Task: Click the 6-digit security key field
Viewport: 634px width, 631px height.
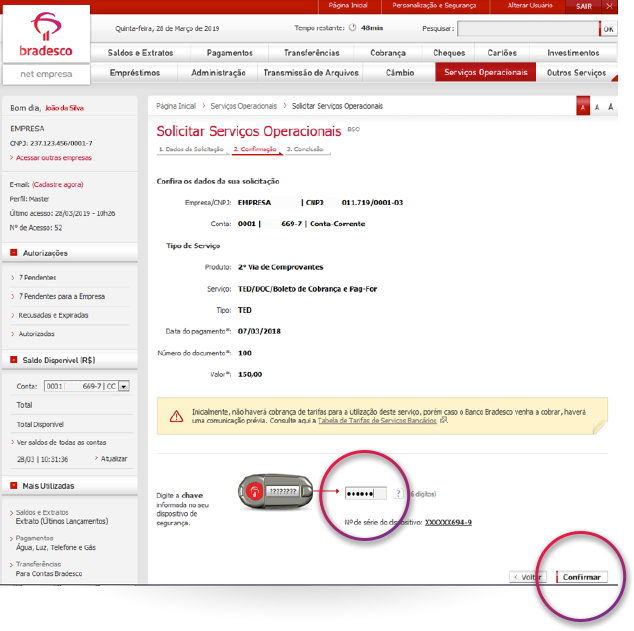Action: point(364,494)
